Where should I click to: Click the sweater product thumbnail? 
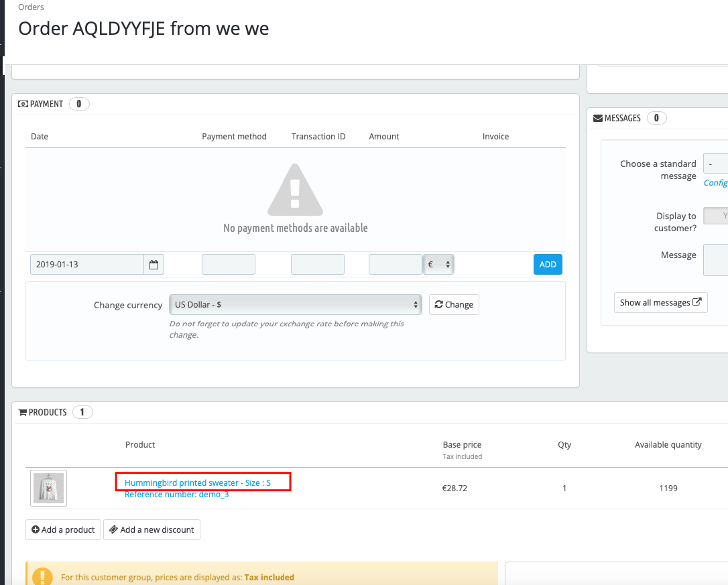pos(49,488)
